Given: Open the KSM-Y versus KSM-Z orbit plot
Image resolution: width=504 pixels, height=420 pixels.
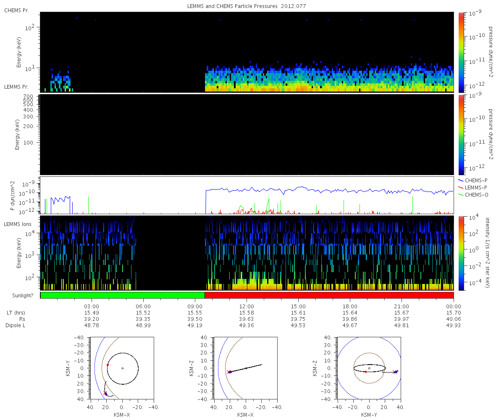Looking at the screenshot, I should tap(369, 368).
